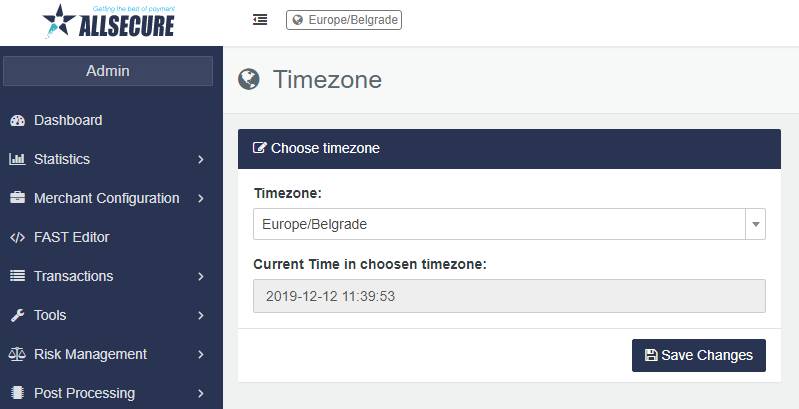This screenshot has height=409, width=799.
Task: Toggle sidebar with the hamburger icon
Action: click(x=260, y=19)
